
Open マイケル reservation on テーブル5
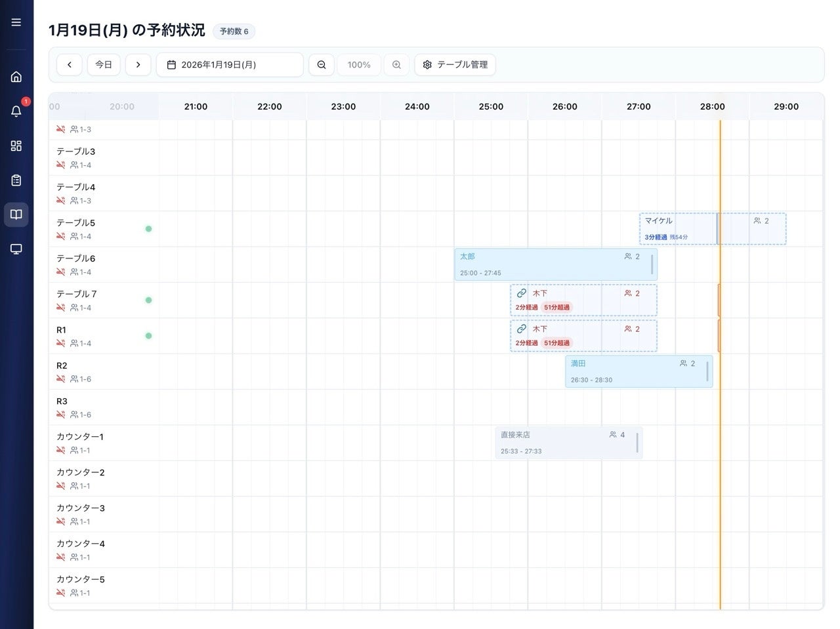(x=713, y=229)
